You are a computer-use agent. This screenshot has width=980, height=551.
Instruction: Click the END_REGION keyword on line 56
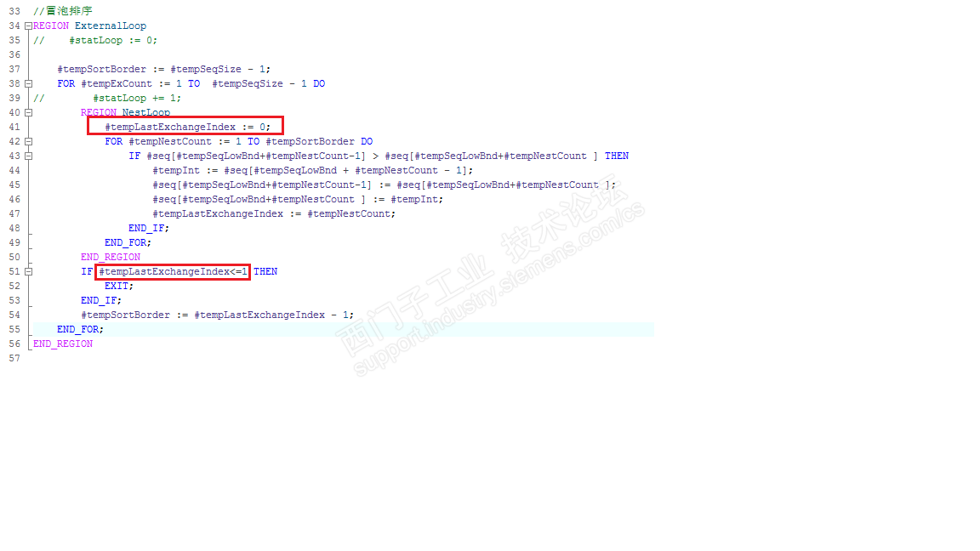click(x=62, y=344)
